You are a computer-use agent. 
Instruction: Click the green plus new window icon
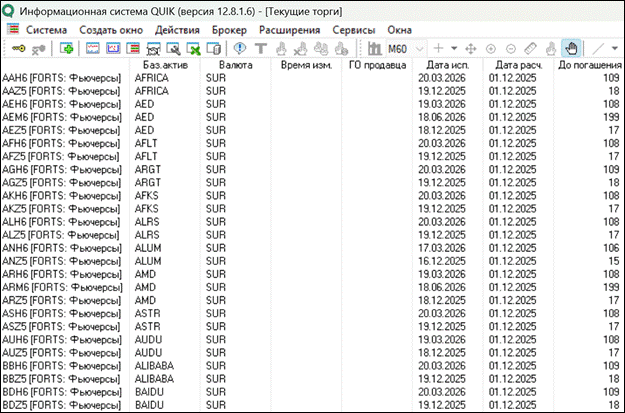pos(67,48)
